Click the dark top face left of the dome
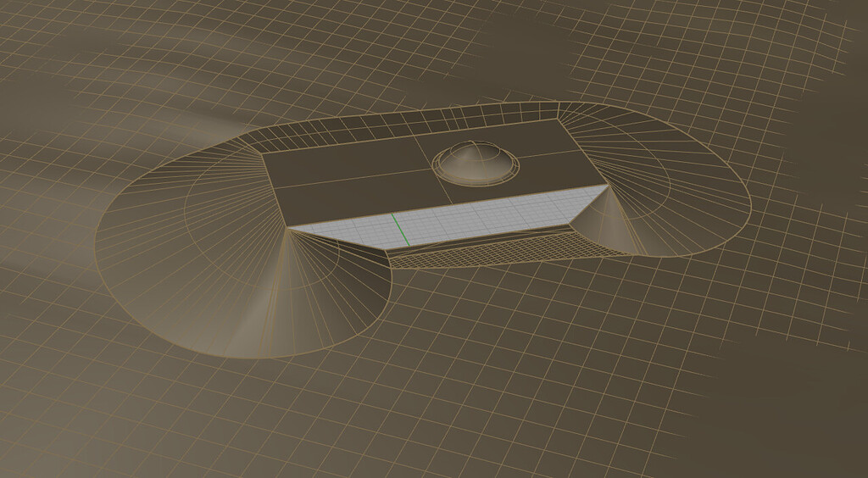 click(x=354, y=180)
